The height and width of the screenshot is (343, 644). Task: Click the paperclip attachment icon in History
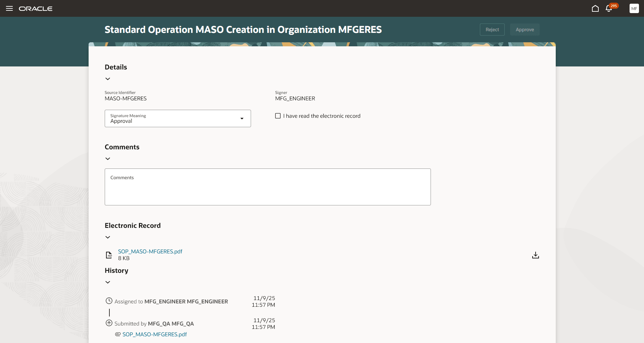click(x=117, y=334)
